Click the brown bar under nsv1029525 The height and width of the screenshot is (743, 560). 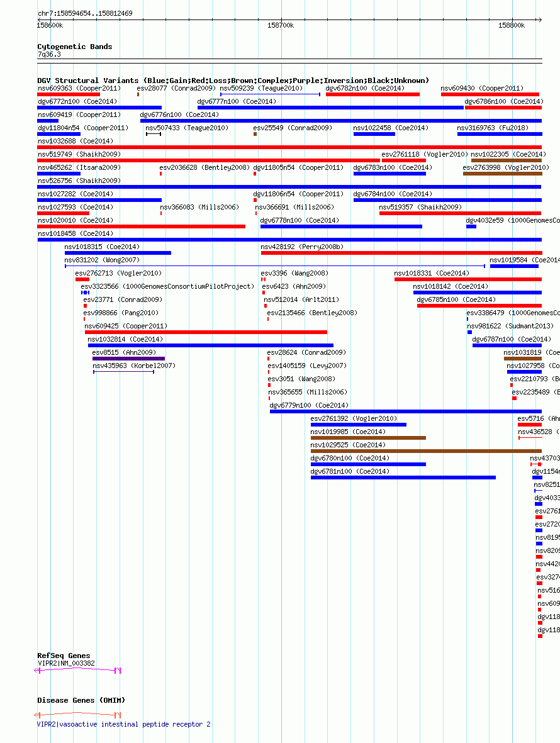426,451
